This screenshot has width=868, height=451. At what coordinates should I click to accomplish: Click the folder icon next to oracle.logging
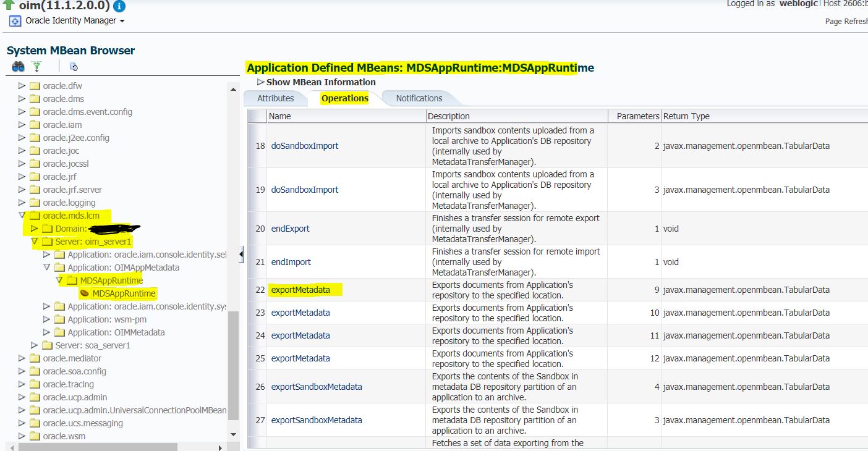point(35,203)
